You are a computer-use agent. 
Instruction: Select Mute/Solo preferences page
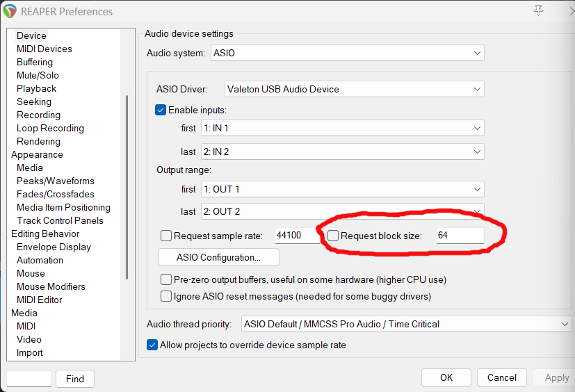point(38,75)
